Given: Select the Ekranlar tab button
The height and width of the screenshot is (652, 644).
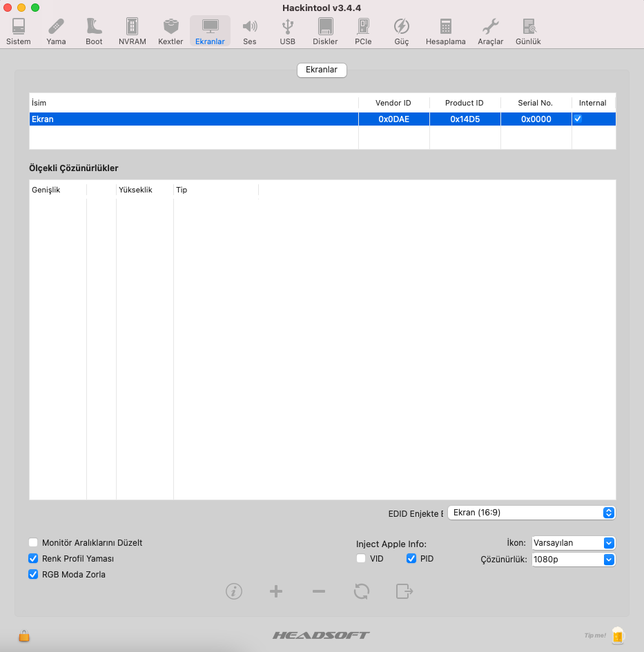Looking at the screenshot, I should (322, 70).
